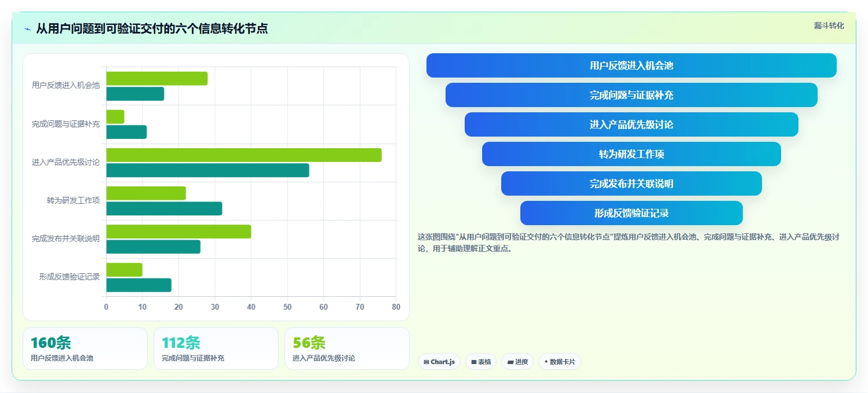Click the lightning icon beside the title

click(x=27, y=29)
